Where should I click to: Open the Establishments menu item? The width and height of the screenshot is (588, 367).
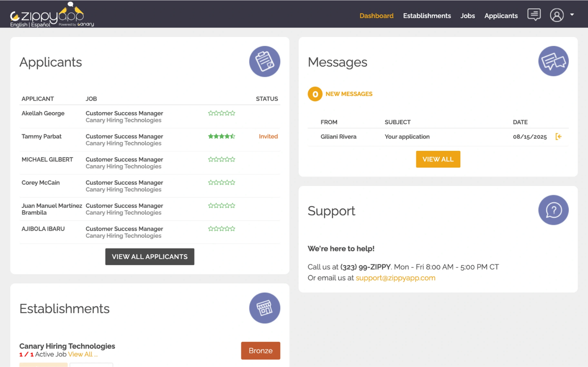(x=427, y=16)
